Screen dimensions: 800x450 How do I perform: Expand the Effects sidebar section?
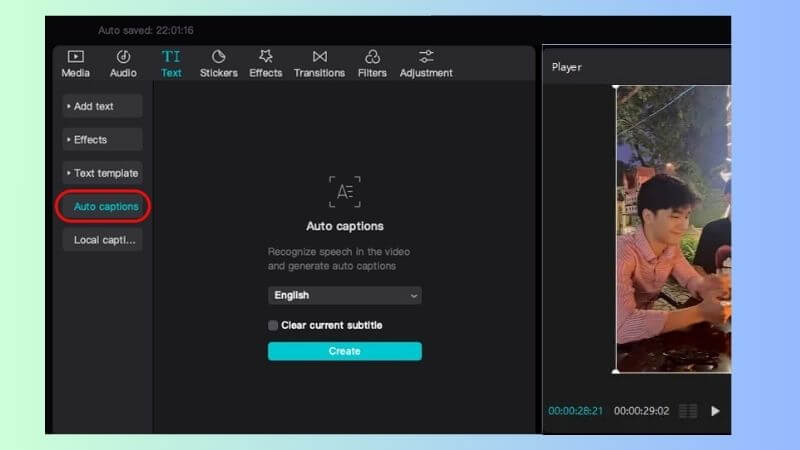pyautogui.click(x=102, y=139)
